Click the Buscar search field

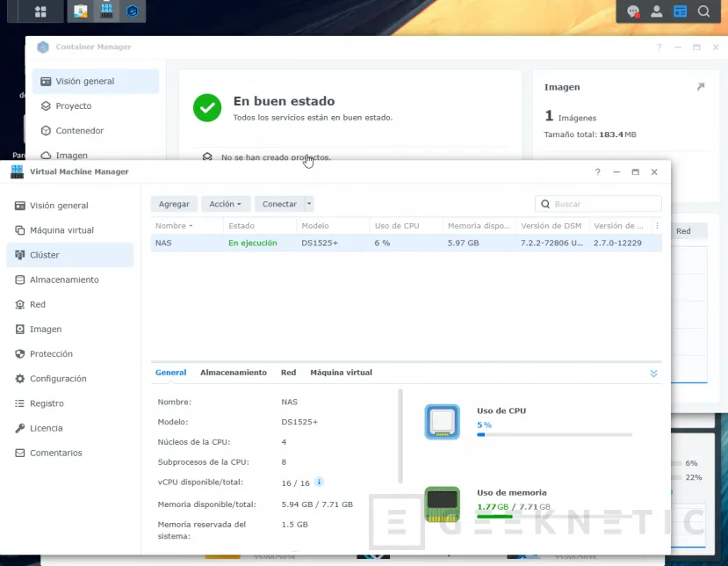pyautogui.click(x=604, y=204)
